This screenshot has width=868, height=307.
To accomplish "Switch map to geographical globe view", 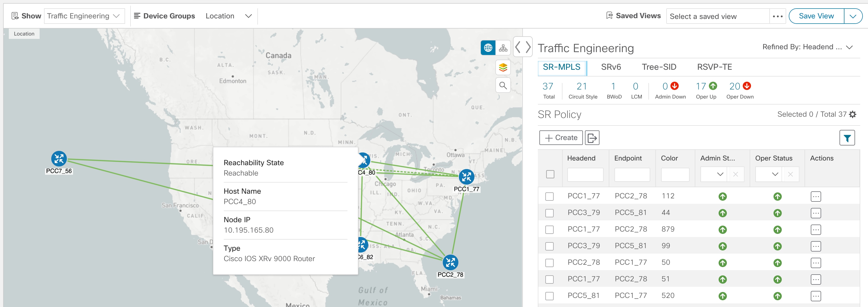I will coord(488,47).
